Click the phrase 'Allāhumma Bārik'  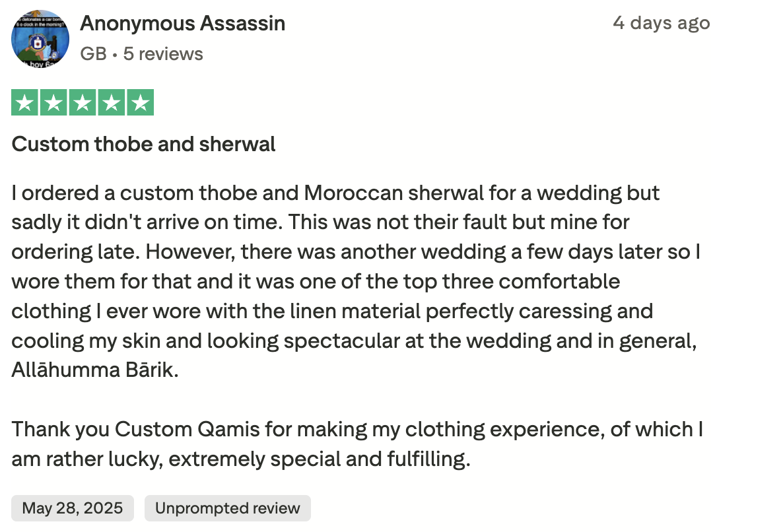(94, 370)
